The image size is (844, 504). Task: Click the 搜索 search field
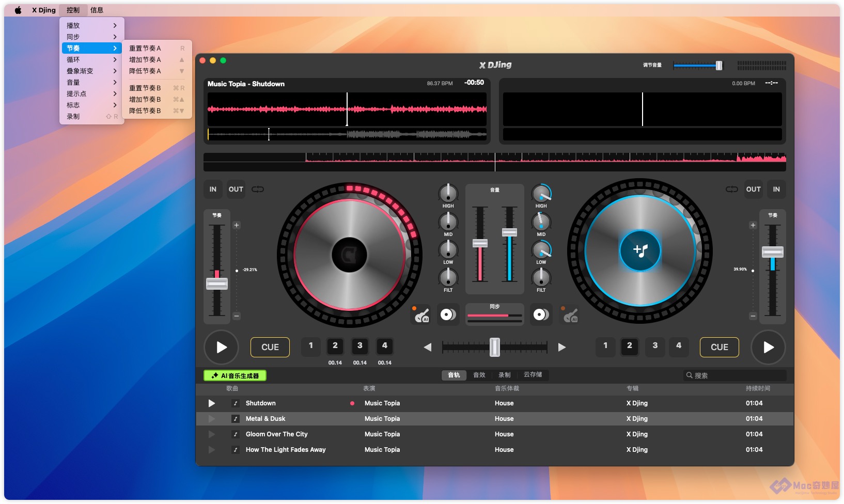point(734,375)
